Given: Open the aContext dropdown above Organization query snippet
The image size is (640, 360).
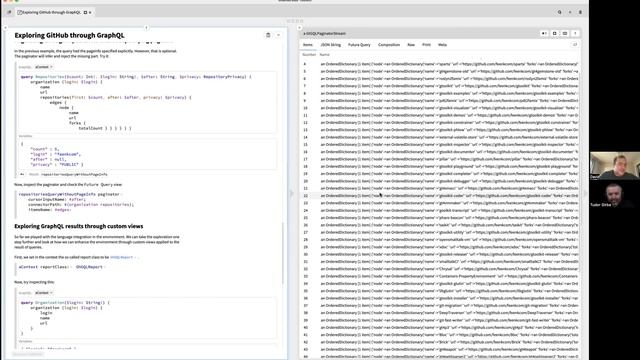Looking at the screenshot, I should tap(44, 293).
